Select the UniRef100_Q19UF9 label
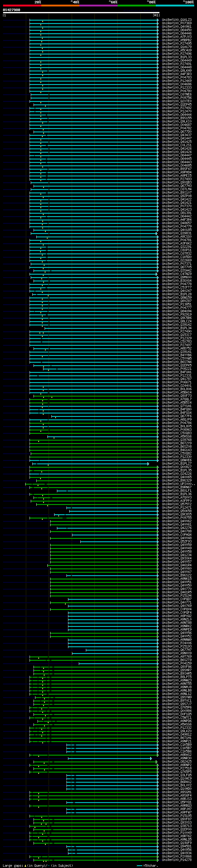 pyautogui.click(x=177, y=843)
